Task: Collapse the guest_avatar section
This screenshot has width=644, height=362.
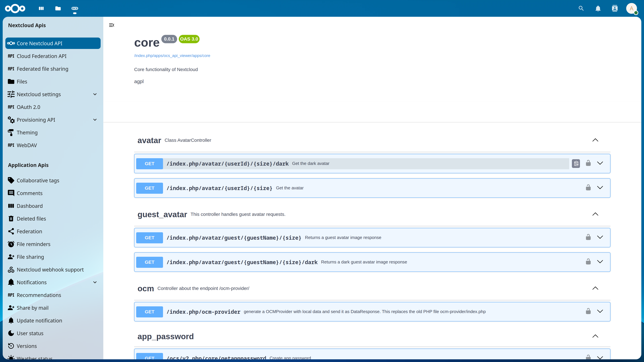Action: pos(595,214)
